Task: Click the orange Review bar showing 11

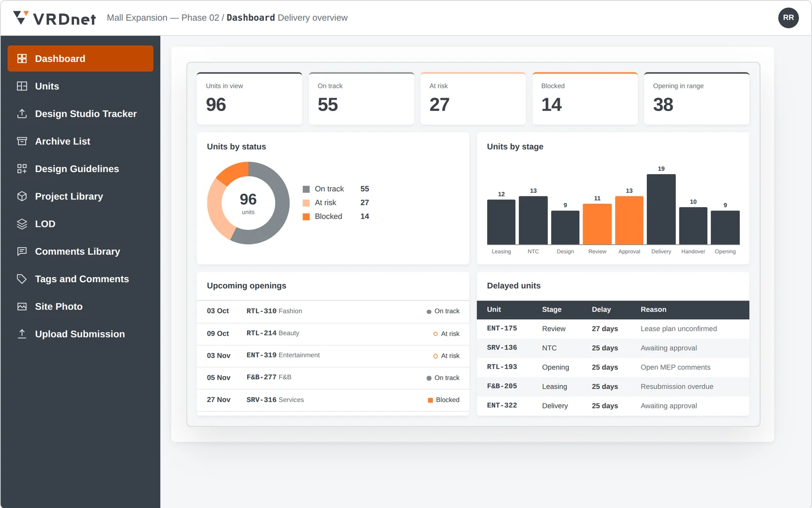Action: (x=597, y=224)
